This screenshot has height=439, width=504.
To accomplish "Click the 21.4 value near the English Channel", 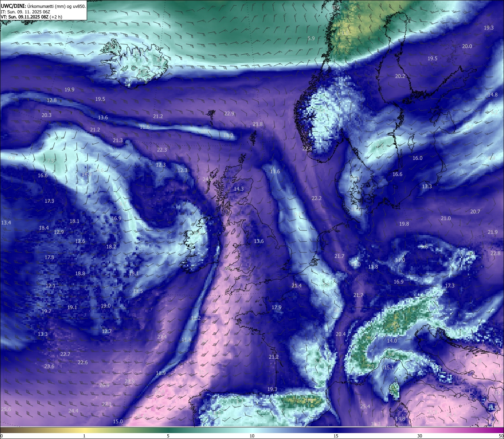I will (x=296, y=285).
